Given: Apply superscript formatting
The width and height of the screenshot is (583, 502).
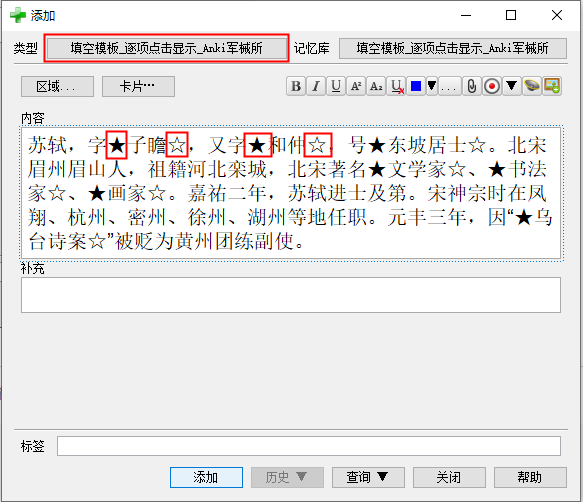Looking at the screenshot, I should click(356, 86).
